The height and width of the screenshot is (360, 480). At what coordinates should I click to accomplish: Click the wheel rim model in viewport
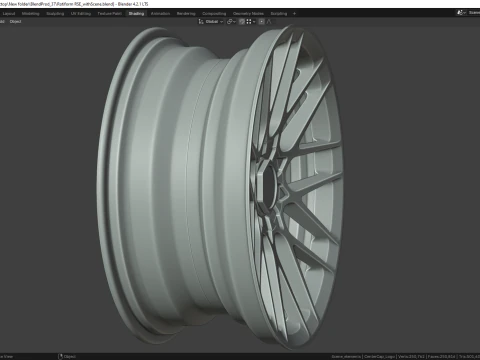220,187
